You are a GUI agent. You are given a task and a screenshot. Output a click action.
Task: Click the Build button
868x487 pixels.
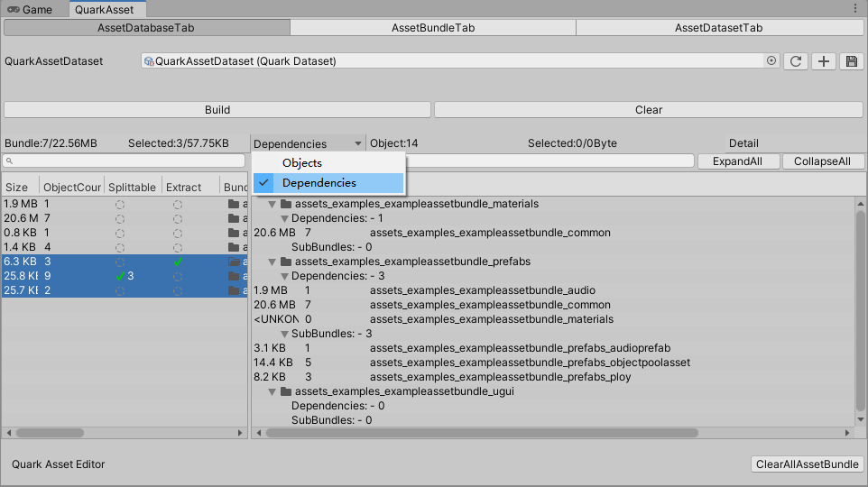click(217, 110)
